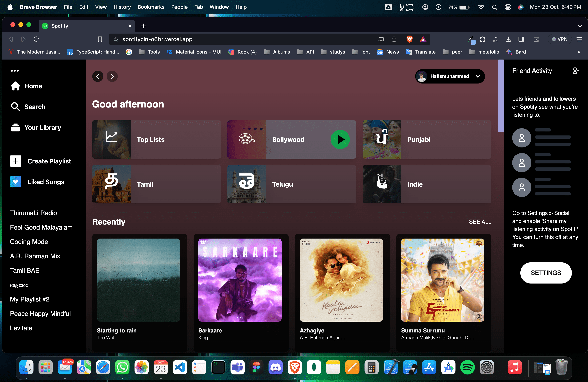Play the Bollywood playlist
Screen dimensions: 588x382
(340, 139)
